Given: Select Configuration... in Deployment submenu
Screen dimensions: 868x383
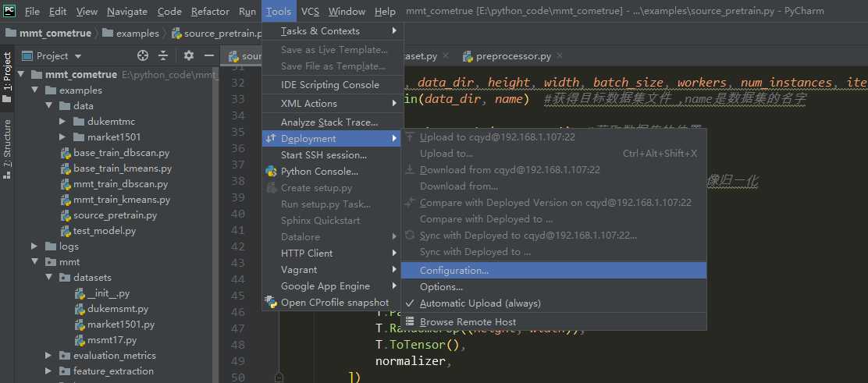Looking at the screenshot, I should point(454,270).
